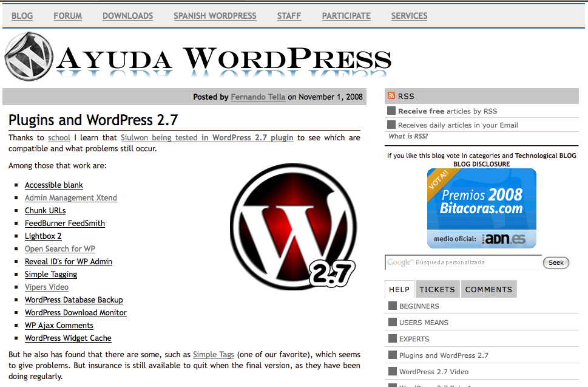588x387 pixels.
Task: Click the square icon next to EXPERTS
Action: 391,338
